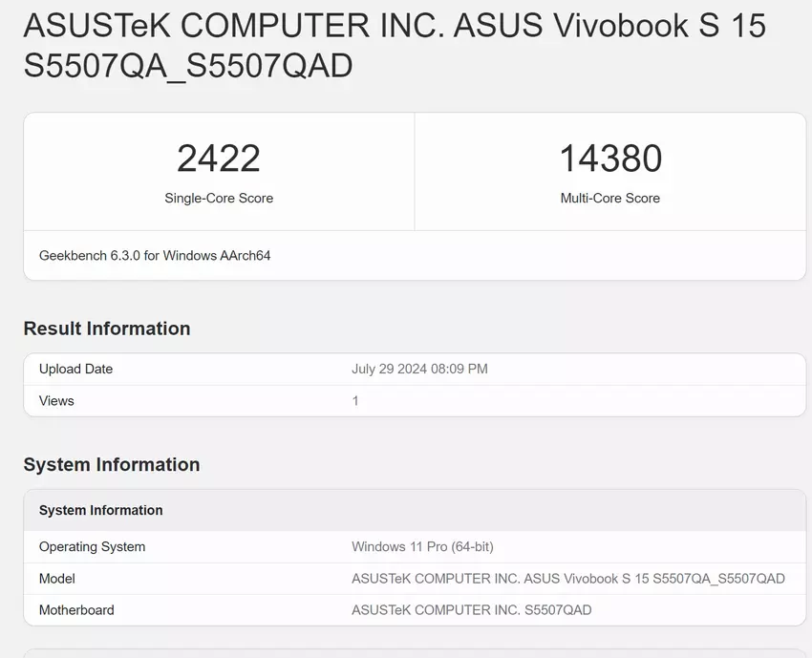Screen dimensions: 812x658
Task: Click the July 29 2024 08:09 PM value
Action: tap(419, 369)
